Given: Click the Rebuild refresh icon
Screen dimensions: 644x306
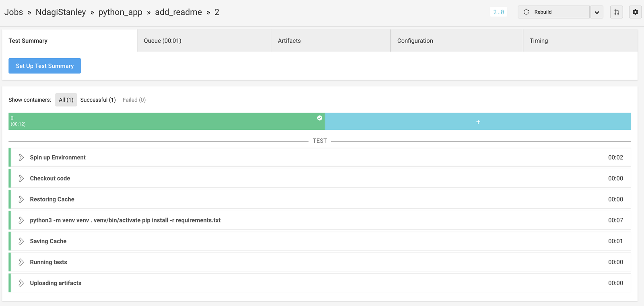Looking at the screenshot, I should (x=526, y=12).
